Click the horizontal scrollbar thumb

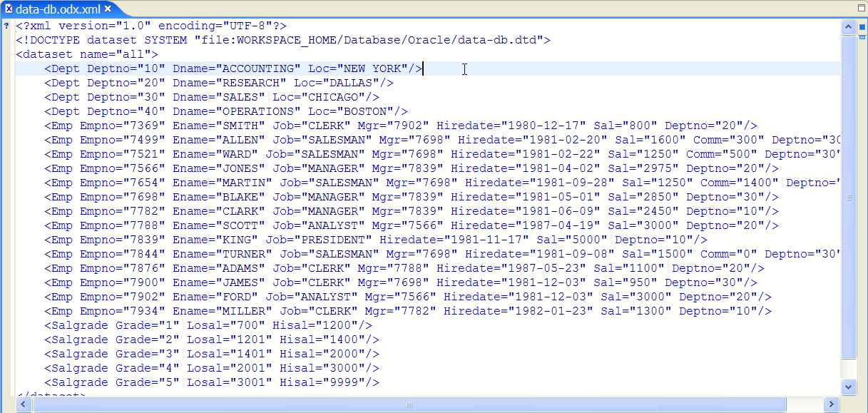(x=409, y=404)
